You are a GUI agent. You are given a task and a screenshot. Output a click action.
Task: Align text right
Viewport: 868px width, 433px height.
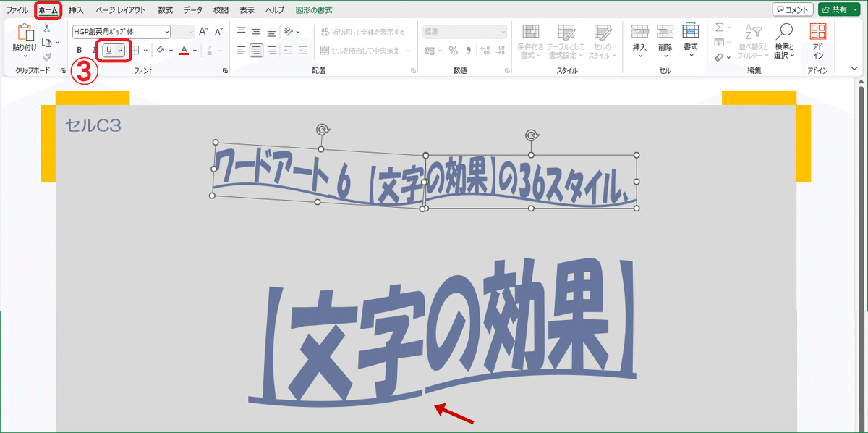point(271,50)
